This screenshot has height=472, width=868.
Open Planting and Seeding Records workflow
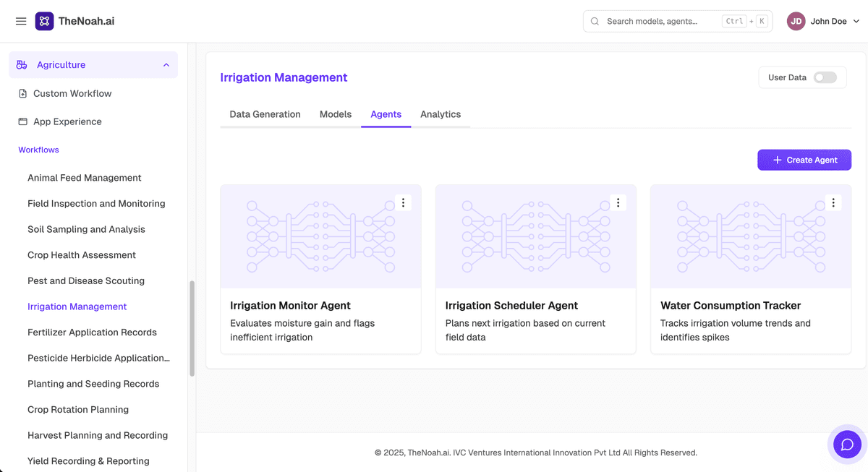[x=93, y=384]
